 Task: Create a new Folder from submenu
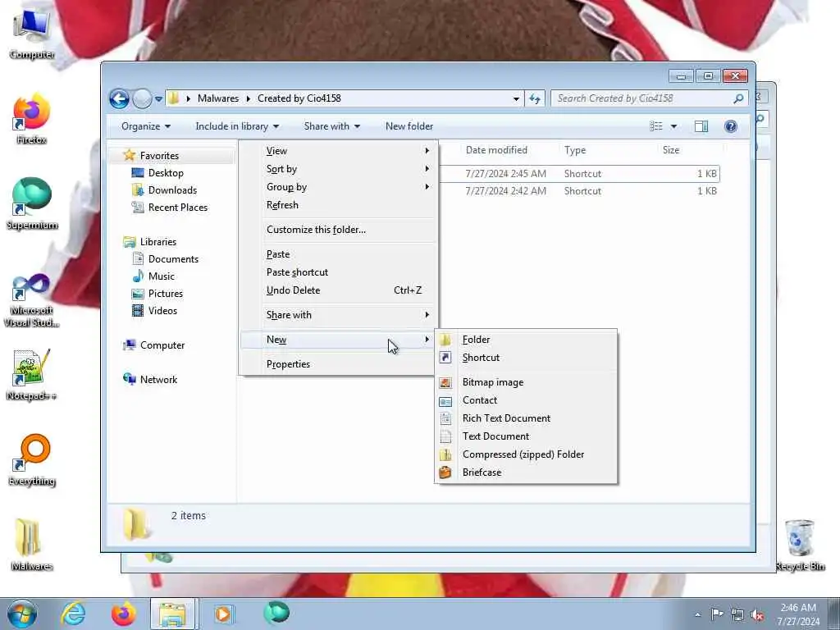click(526, 340)
